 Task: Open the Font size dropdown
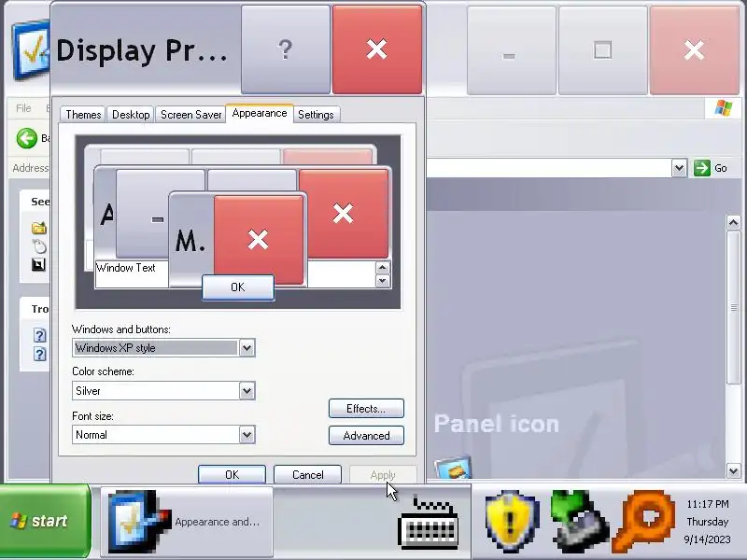(247, 435)
